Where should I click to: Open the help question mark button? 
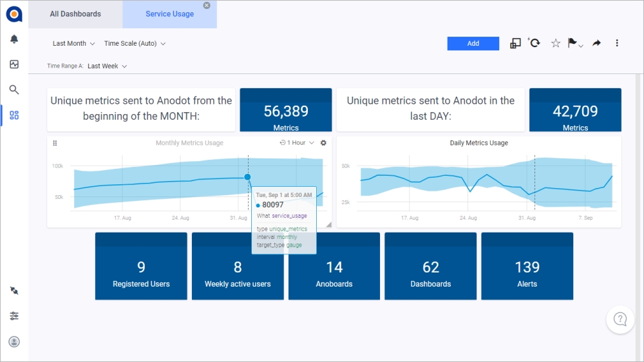coord(620,319)
